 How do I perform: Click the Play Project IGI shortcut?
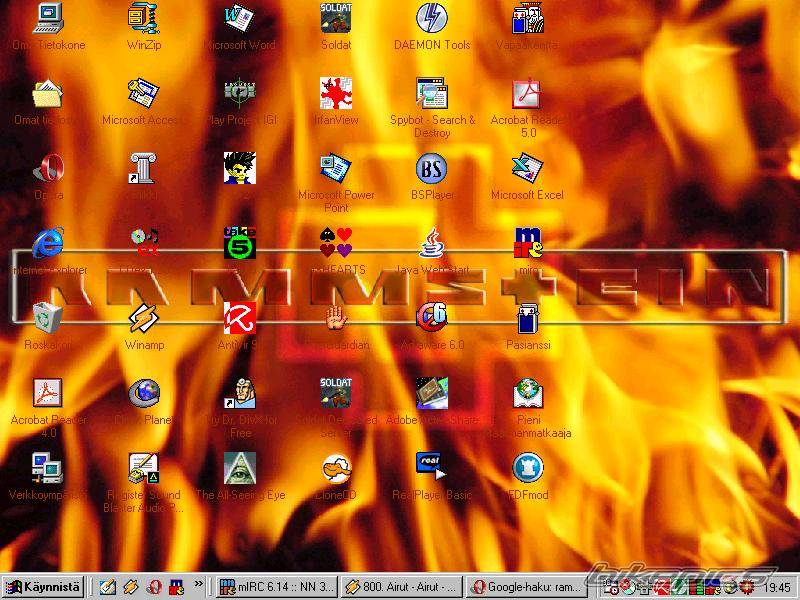point(240,93)
